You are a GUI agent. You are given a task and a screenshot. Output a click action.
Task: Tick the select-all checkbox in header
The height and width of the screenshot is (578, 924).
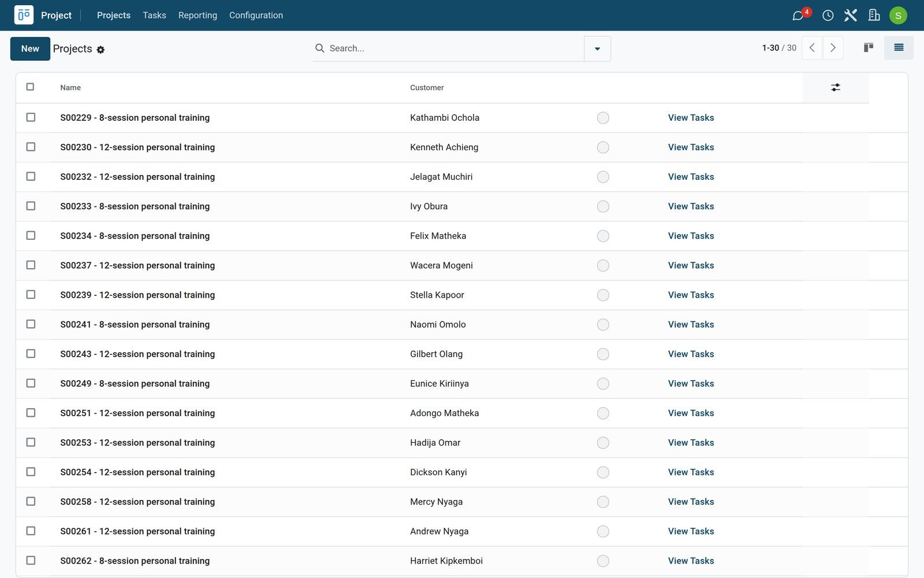pos(30,87)
